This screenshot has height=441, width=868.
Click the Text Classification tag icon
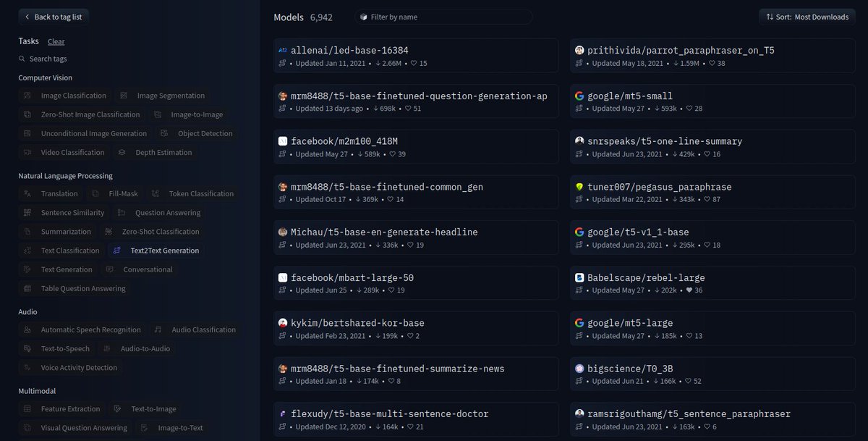(x=27, y=251)
